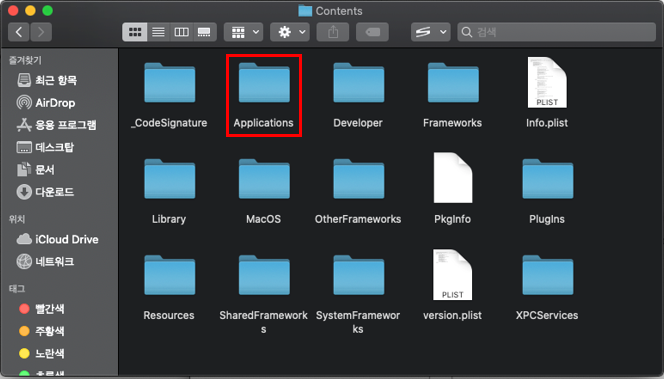This screenshot has width=664, height=379.
Task: Select the PkgInfo file icon
Action: pos(453,178)
